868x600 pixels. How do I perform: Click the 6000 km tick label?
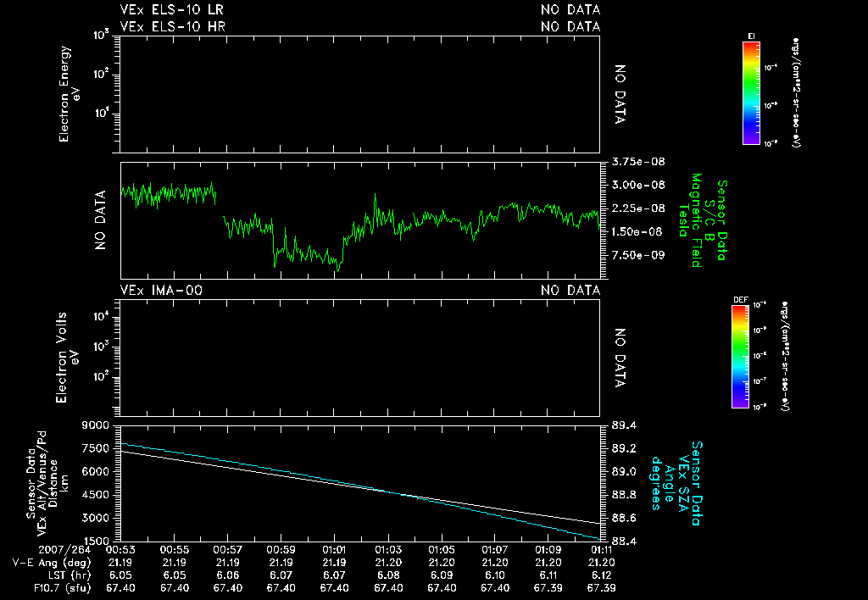95,472
